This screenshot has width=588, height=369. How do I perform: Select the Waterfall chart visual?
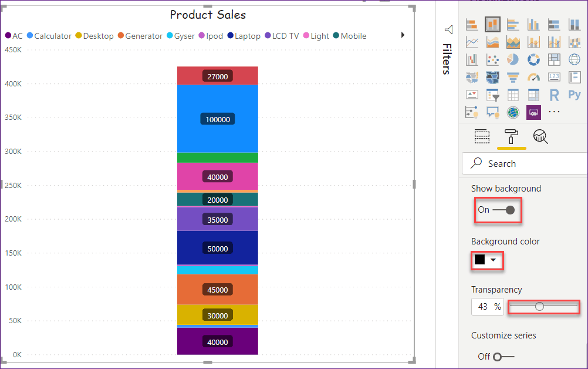472,59
